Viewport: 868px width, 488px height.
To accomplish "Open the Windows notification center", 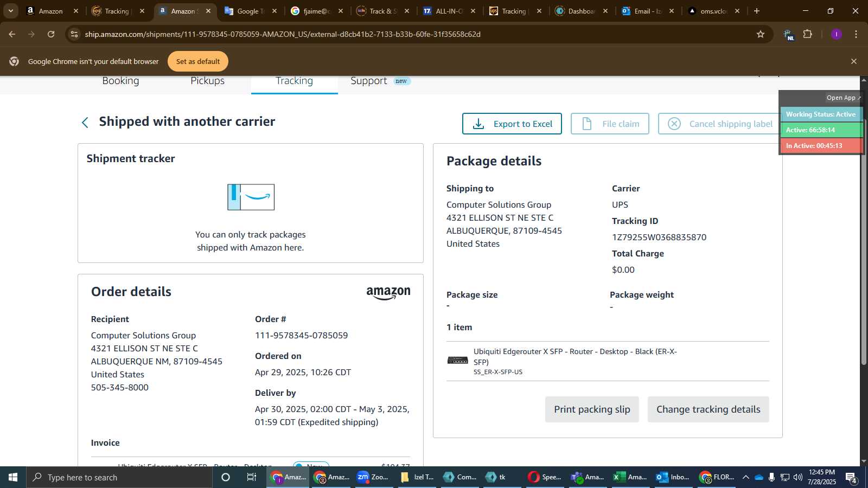I will tap(851, 478).
